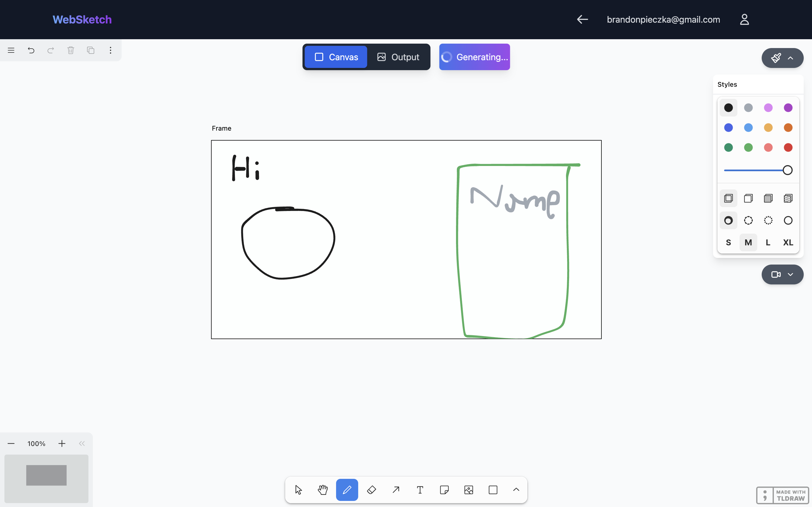Open the hamburger main menu

click(x=11, y=50)
